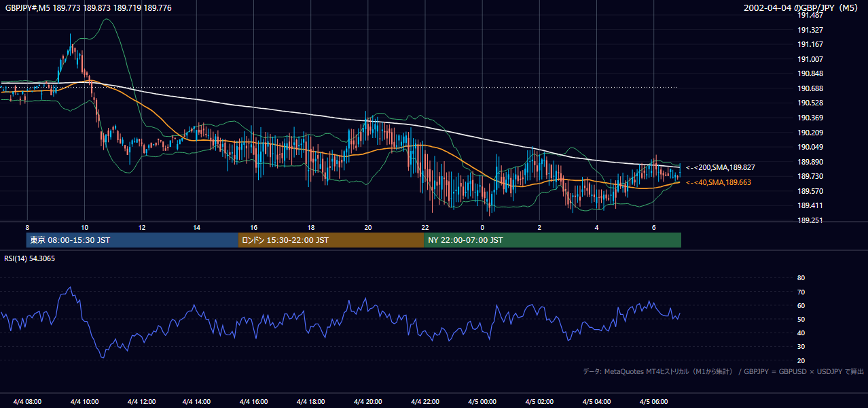Click the '4/5 02:00' bottom date label

coord(539,401)
